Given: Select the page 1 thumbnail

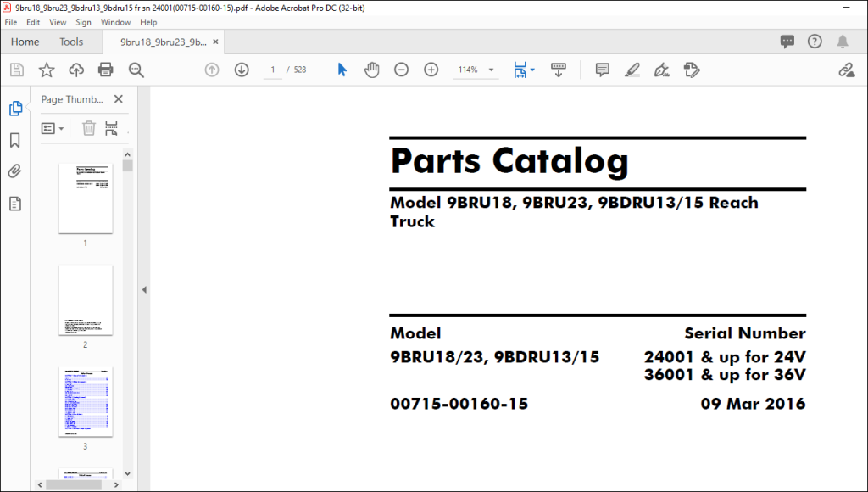Looking at the screenshot, I should (86, 198).
